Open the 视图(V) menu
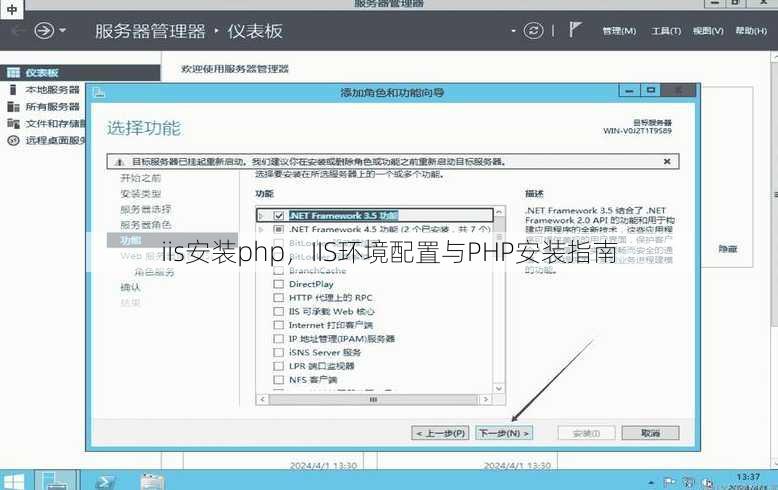This screenshot has width=778, height=490. (708, 31)
